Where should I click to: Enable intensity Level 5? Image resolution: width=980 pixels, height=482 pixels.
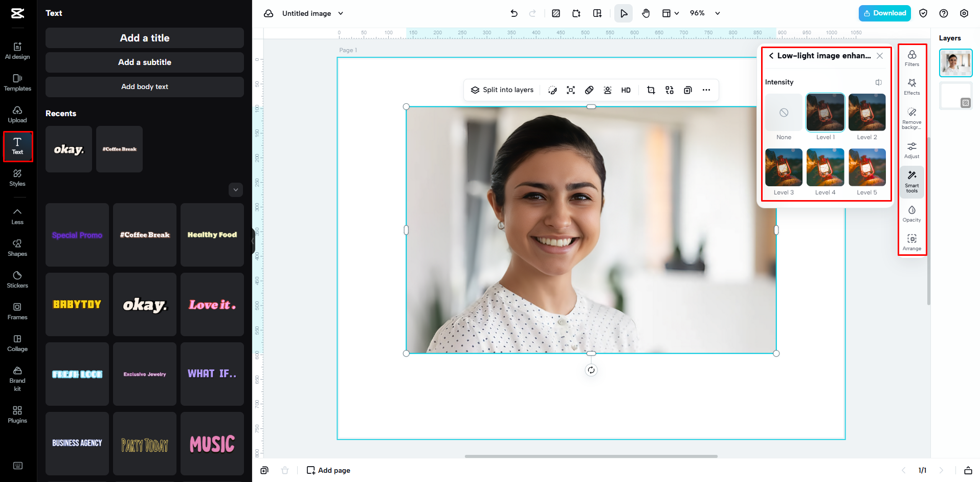(866, 167)
